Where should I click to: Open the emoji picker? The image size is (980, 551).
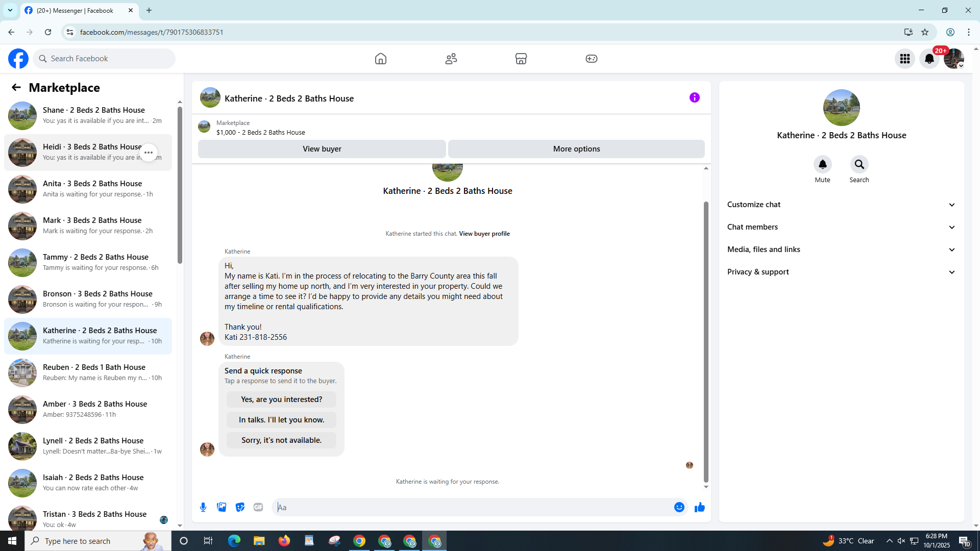(679, 507)
